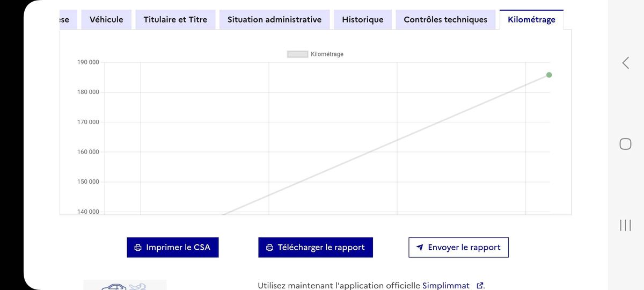Select the Kilométrage tab

coord(531,20)
